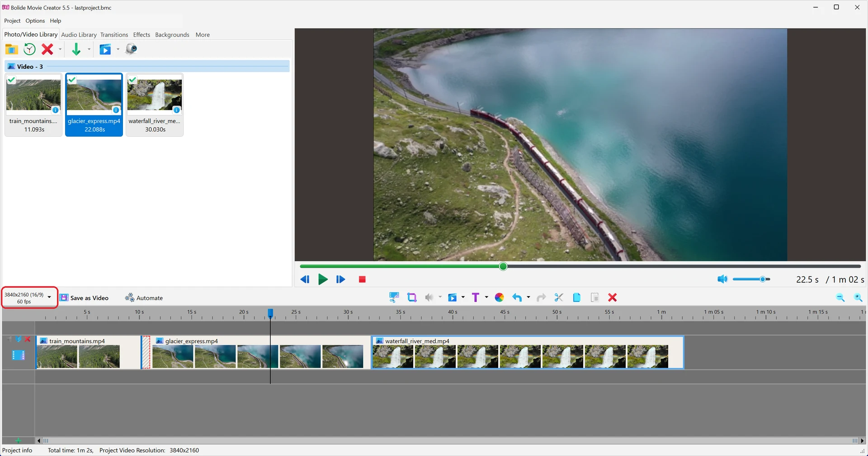
Task: Click the red X delete icon above timeline
Action: 613,297
